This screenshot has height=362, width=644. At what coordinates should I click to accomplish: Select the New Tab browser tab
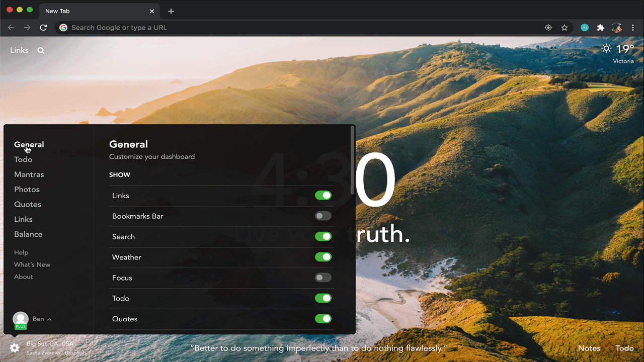tap(99, 11)
